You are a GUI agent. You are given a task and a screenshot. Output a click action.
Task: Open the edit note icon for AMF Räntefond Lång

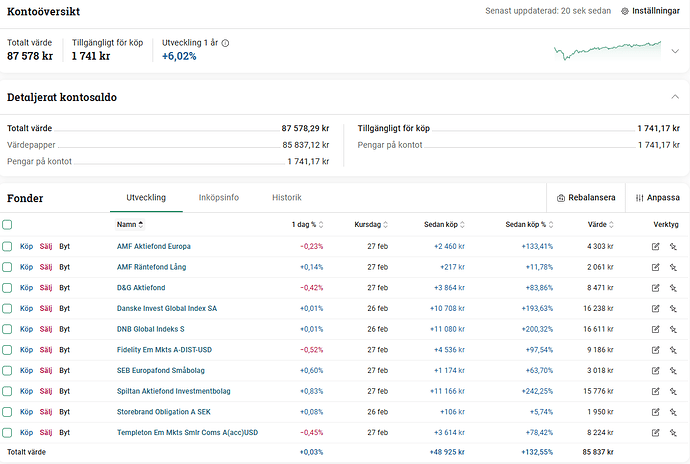[x=655, y=267]
